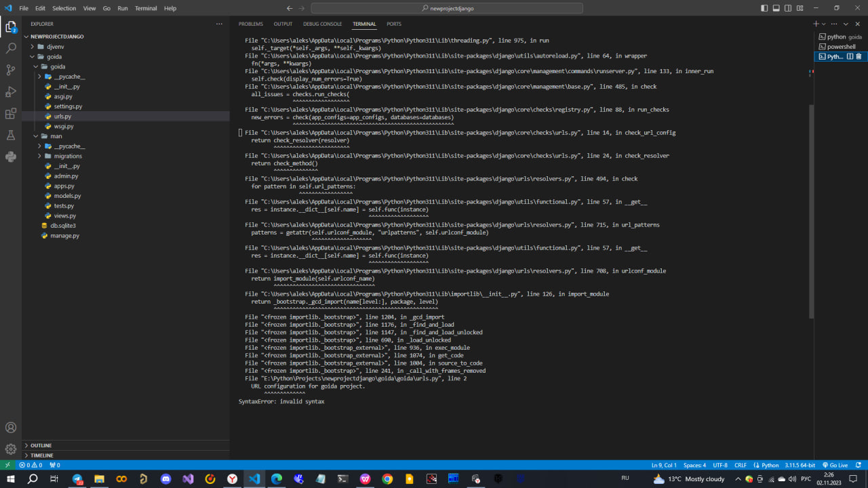Show errors and warnings count
Image resolution: width=868 pixels, height=488 pixels.
[31, 465]
